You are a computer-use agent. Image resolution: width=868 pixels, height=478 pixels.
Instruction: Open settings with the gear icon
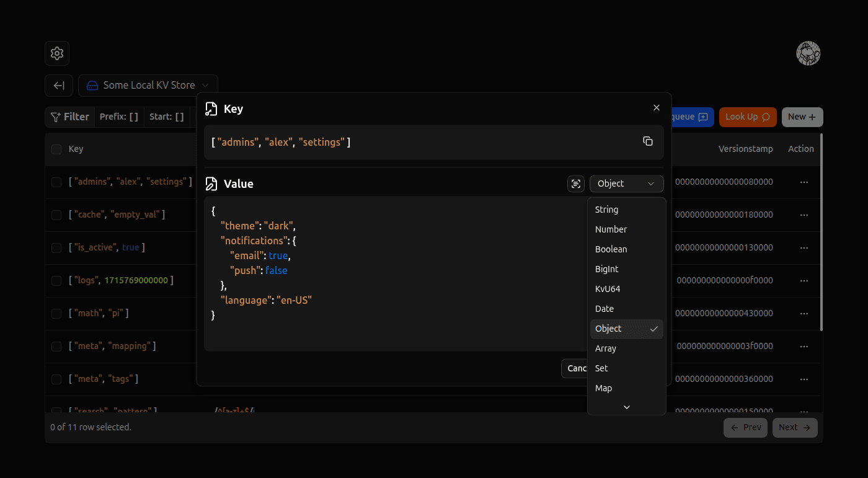pos(56,53)
